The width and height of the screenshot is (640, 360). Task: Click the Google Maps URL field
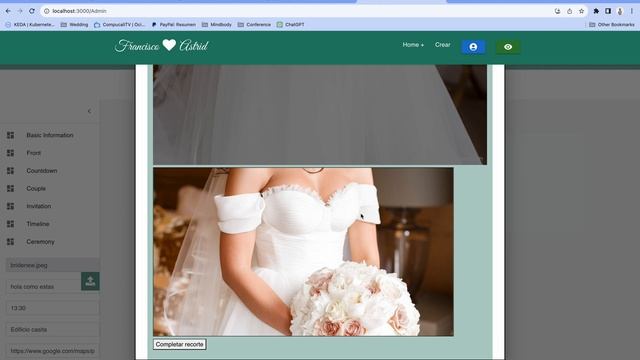point(52,351)
